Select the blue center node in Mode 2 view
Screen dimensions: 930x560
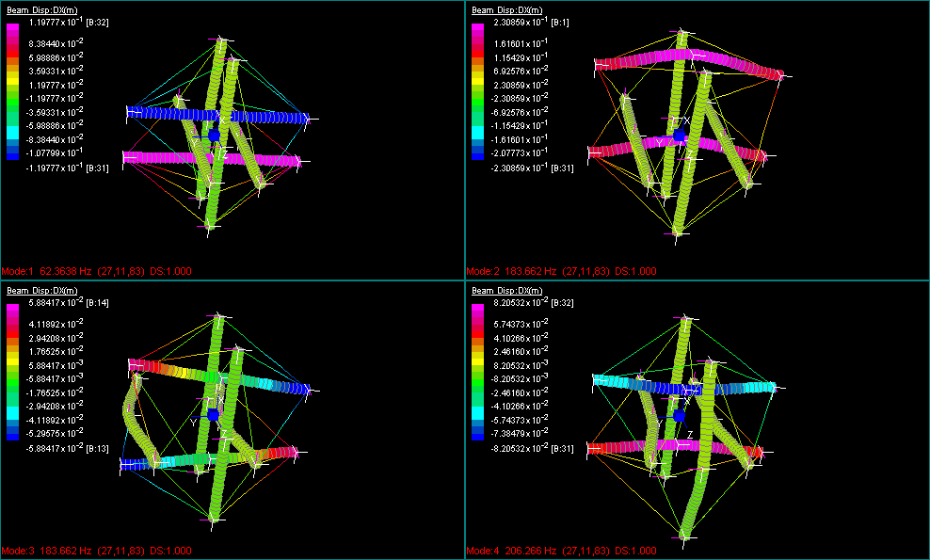[x=680, y=136]
